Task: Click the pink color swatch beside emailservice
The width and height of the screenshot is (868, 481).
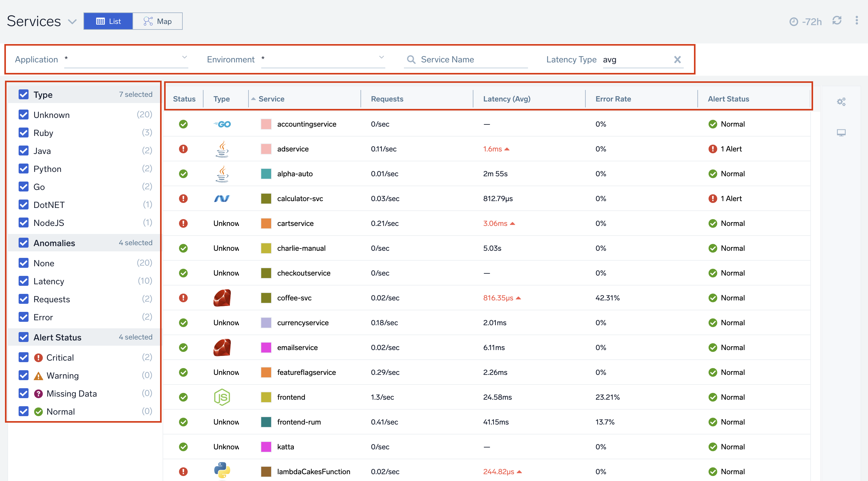Action: click(266, 347)
